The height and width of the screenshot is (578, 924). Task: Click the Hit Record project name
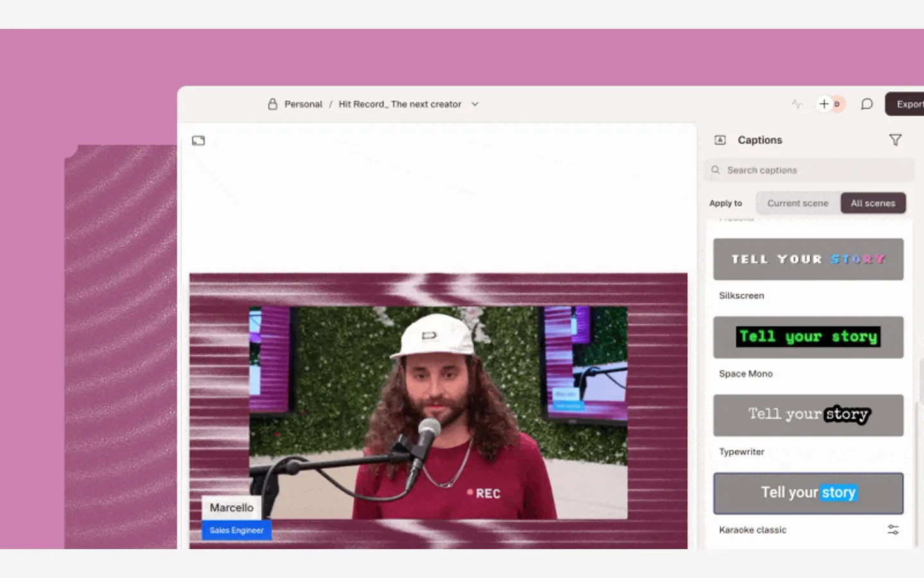400,104
